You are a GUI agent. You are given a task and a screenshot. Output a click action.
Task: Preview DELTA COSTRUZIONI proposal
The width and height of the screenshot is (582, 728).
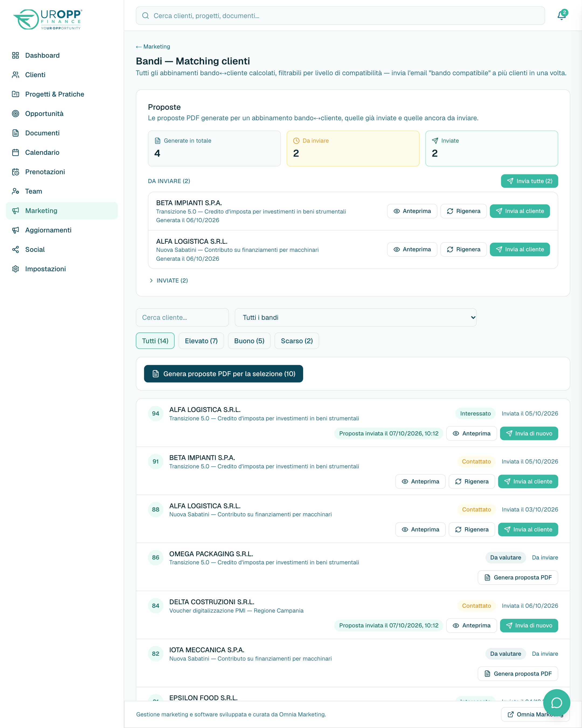pyautogui.click(x=471, y=625)
